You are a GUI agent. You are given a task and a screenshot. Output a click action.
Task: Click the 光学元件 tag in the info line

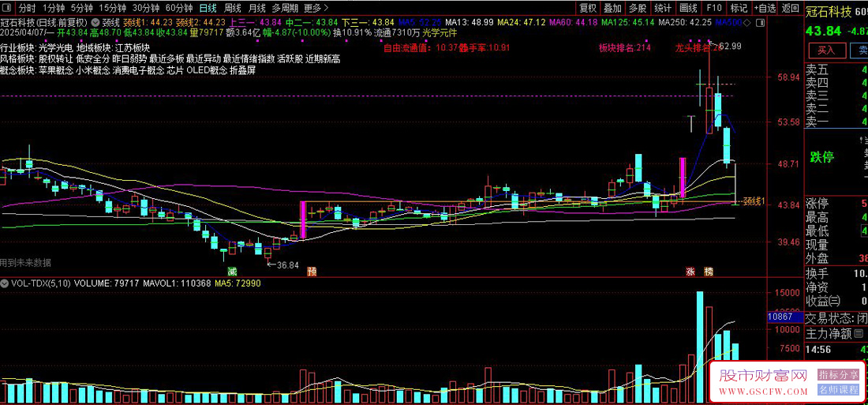pyautogui.click(x=440, y=32)
